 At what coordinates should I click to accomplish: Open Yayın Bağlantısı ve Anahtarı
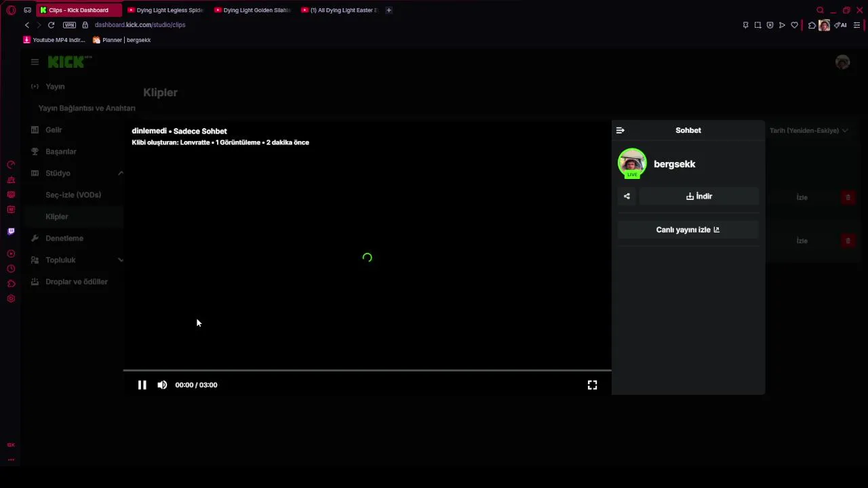[x=87, y=108]
